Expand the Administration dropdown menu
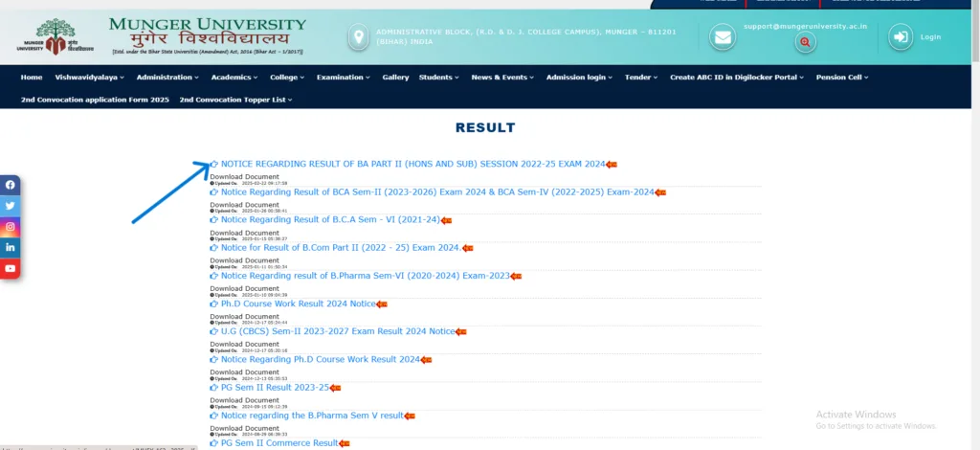 point(167,78)
